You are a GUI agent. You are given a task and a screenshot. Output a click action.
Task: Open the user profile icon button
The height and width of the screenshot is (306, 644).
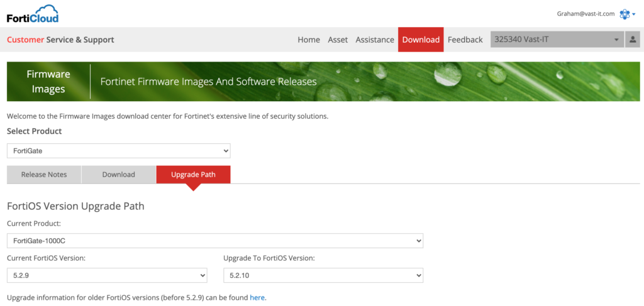[x=633, y=40]
